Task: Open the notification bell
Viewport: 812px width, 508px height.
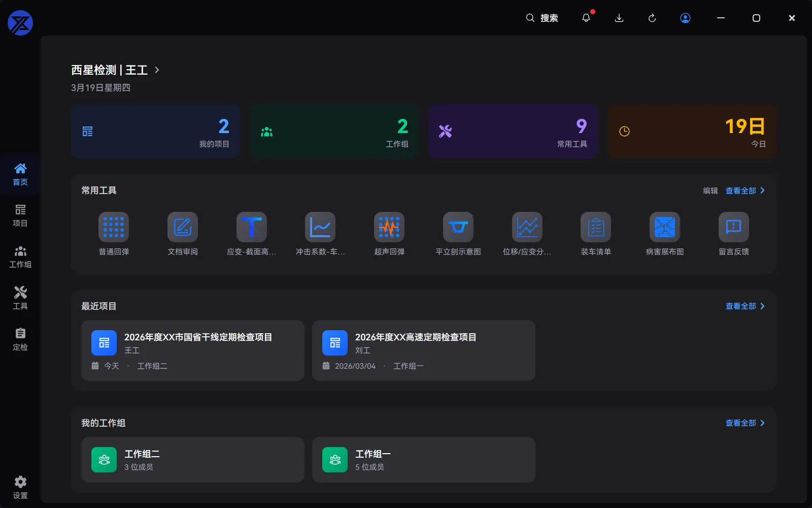Action: pyautogui.click(x=586, y=18)
